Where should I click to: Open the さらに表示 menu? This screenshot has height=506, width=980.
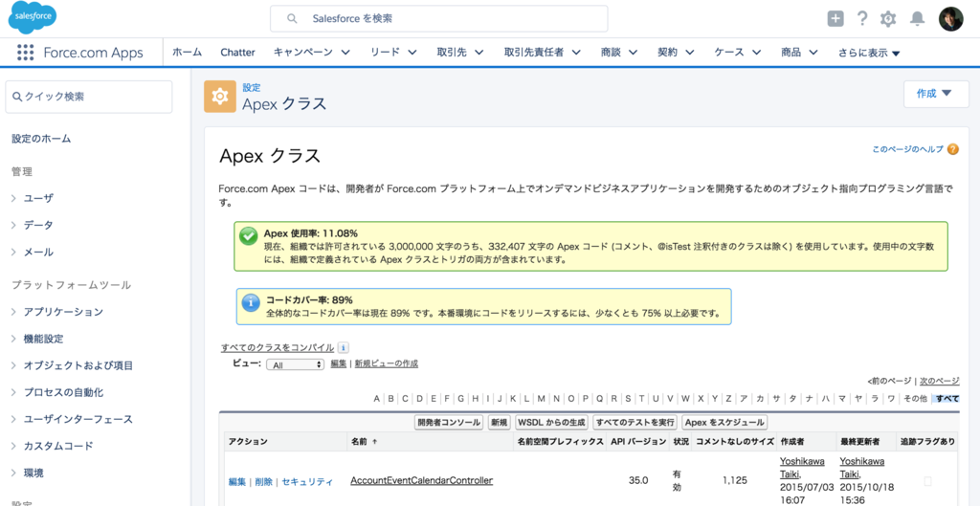point(869,54)
